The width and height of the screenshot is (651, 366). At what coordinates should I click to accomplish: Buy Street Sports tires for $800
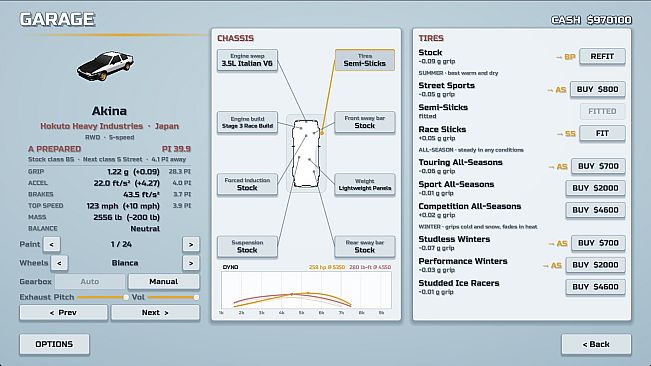point(597,89)
